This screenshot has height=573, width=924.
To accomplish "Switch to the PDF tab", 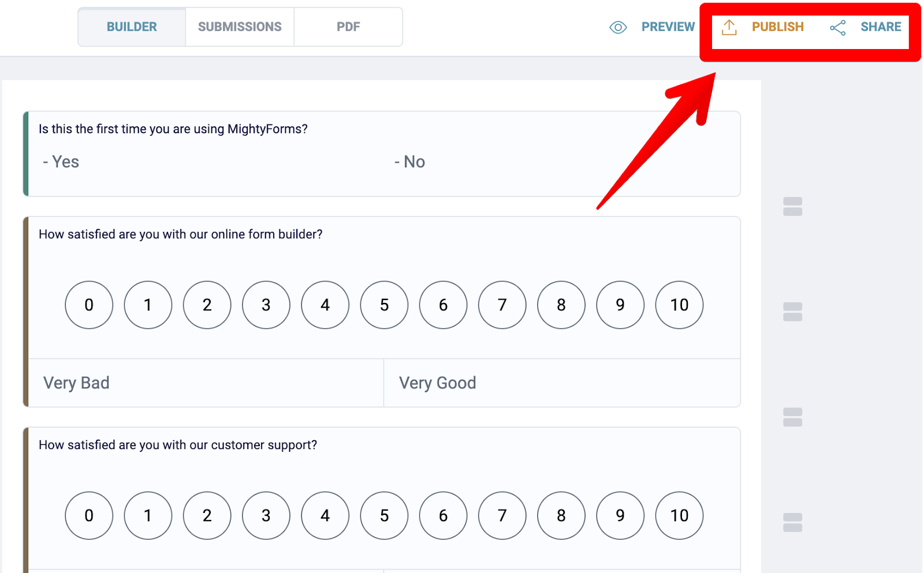I will coord(348,27).
